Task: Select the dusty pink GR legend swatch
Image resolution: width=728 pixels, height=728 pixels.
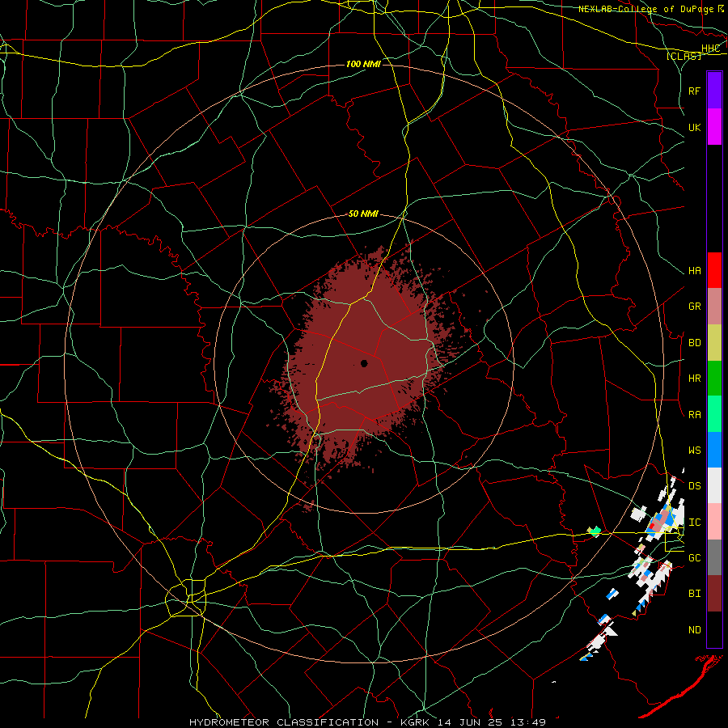Action: (714, 307)
